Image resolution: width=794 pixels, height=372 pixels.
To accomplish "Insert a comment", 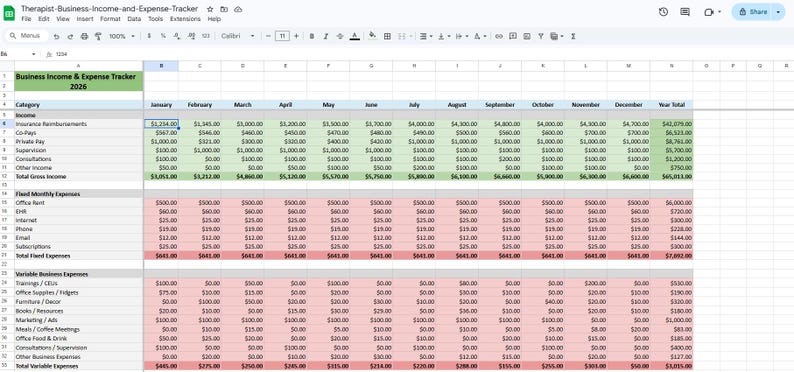I will point(513,36).
